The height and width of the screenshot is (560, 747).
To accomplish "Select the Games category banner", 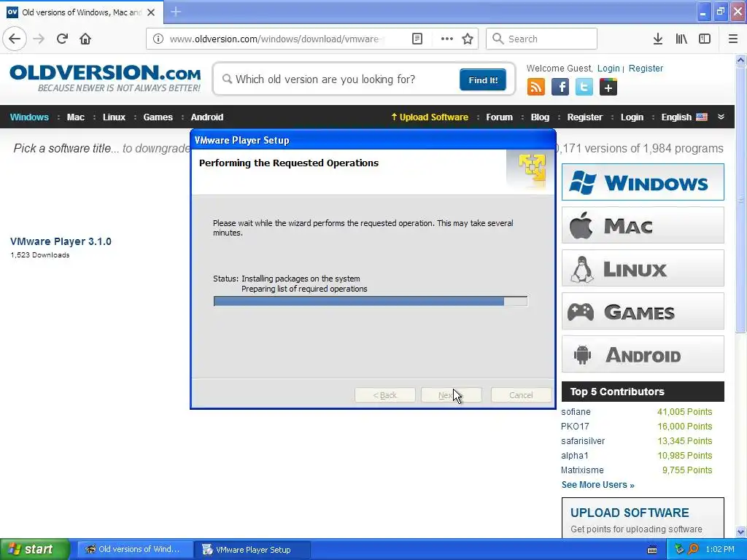I will (x=643, y=311).
